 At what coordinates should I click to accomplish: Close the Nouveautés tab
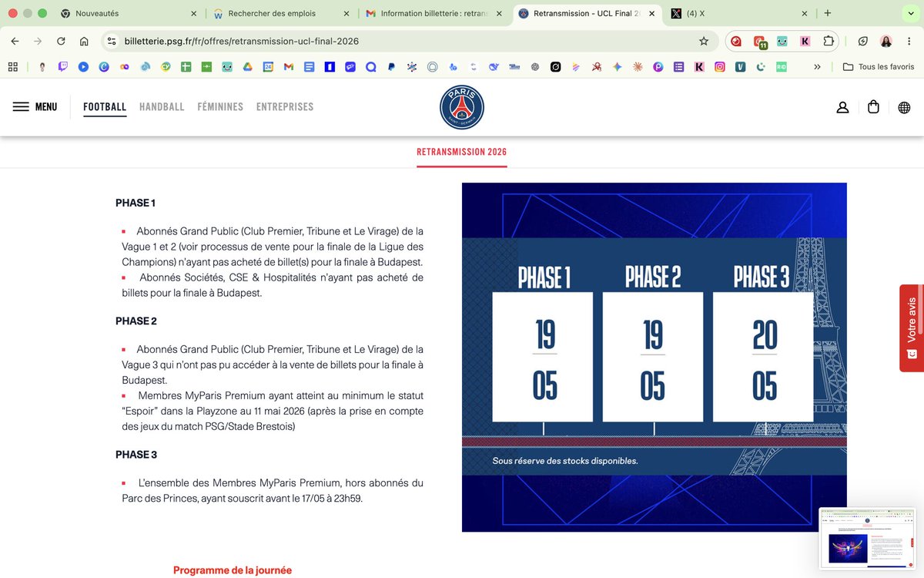tap(192, 13)
